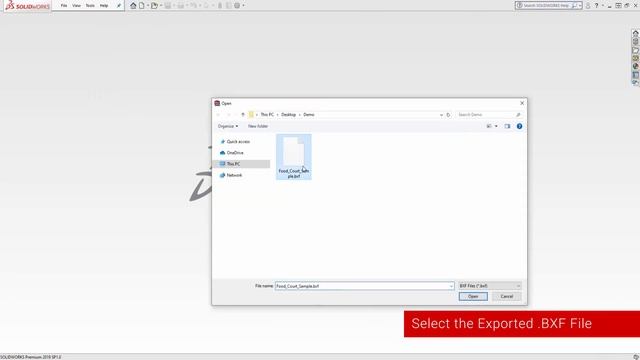Expand the New document dropdown arrow
Image resolution: width=640 pixels, height=360 pixels.
click(148, 6)
